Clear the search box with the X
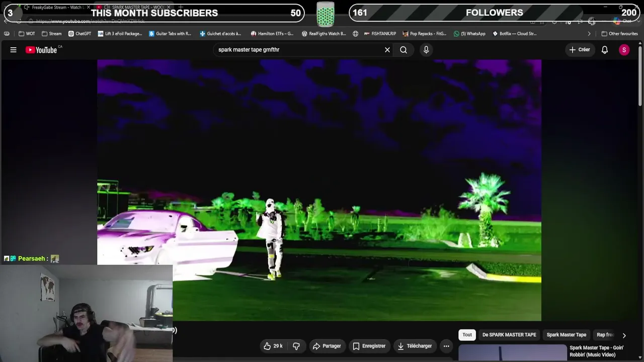This screenshot has height=362, width=644. pyautogui.click(x=387, y=50)
